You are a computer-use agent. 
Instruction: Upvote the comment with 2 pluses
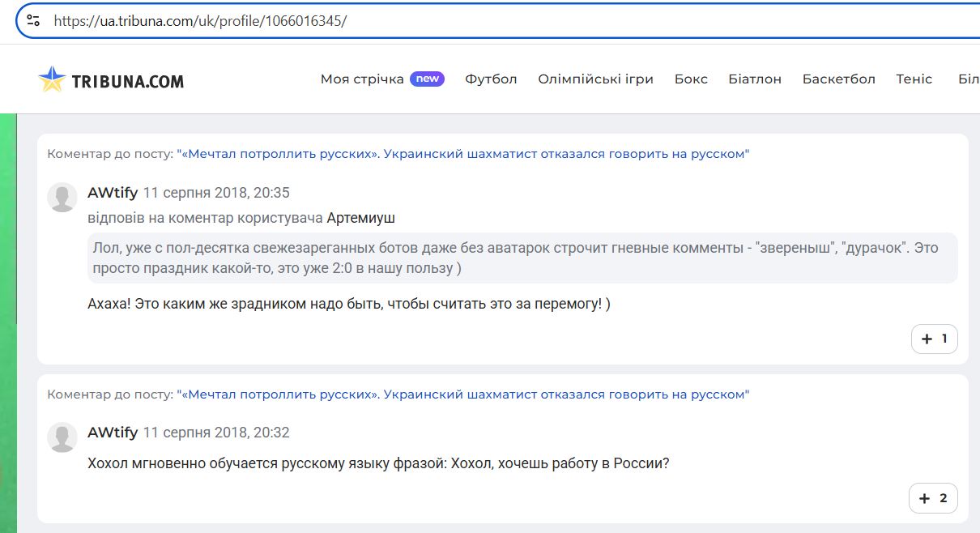934,498
